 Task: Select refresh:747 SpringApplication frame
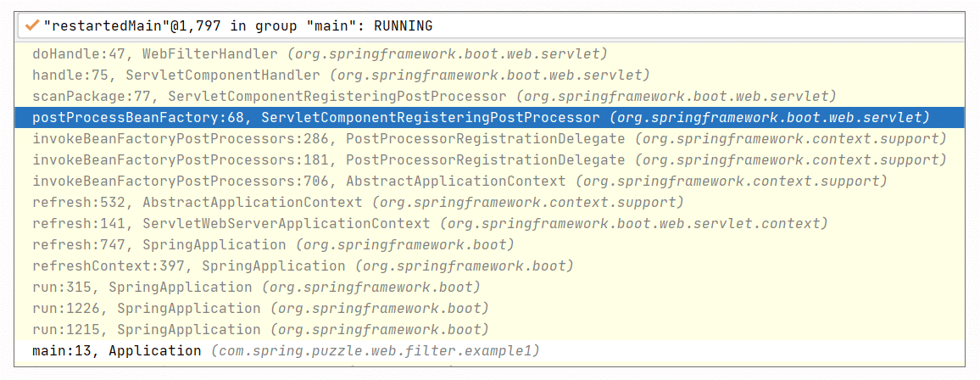click(x=492, y=245)
